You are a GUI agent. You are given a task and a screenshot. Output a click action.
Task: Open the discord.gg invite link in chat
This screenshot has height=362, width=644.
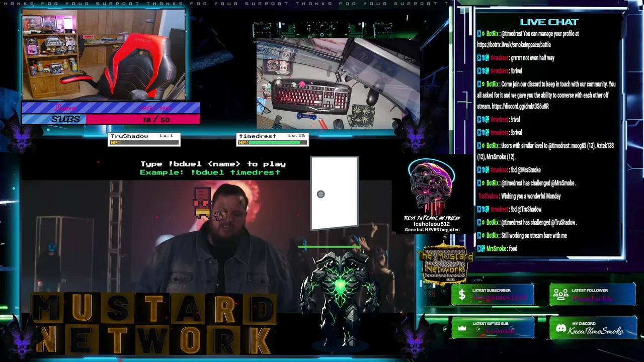click(520, 107)
